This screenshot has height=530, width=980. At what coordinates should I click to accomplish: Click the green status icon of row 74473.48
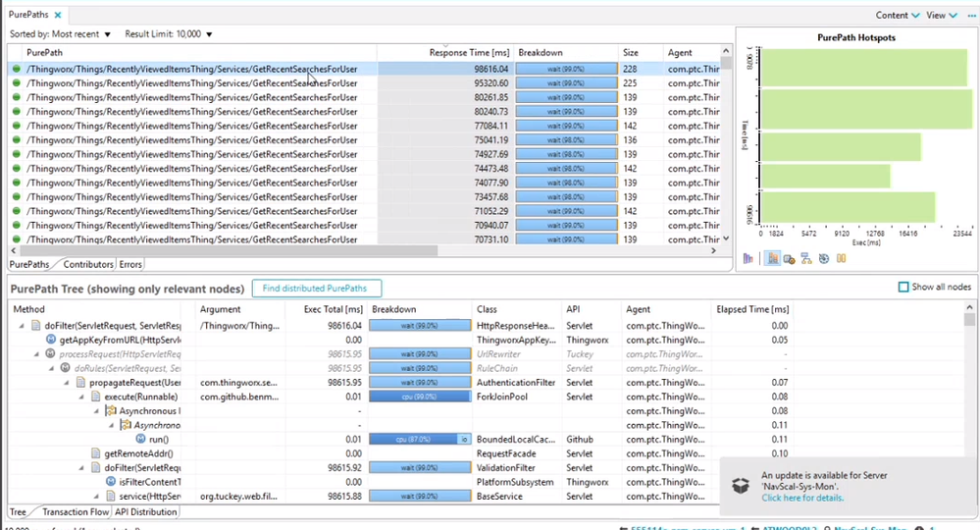[17, 168]
